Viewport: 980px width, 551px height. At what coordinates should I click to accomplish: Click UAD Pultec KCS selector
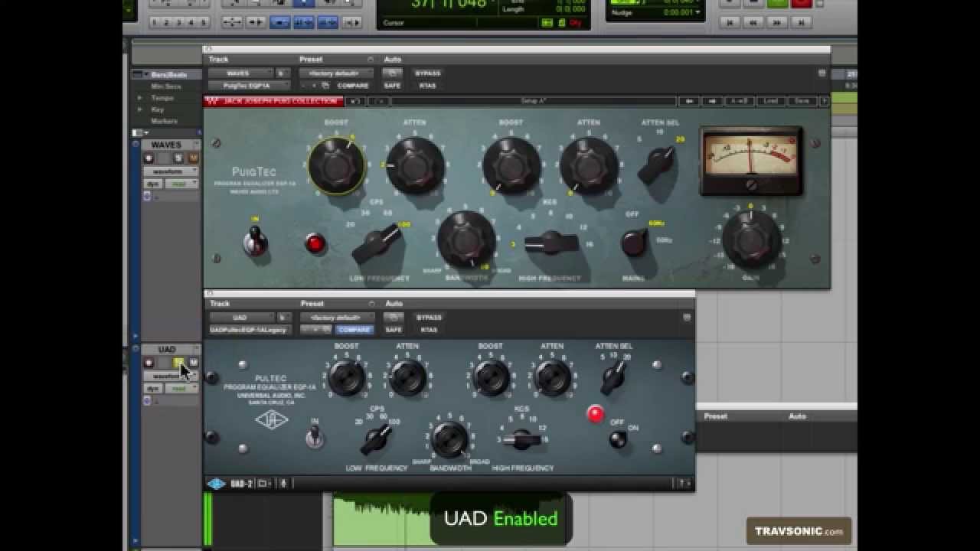pos(522,440)
